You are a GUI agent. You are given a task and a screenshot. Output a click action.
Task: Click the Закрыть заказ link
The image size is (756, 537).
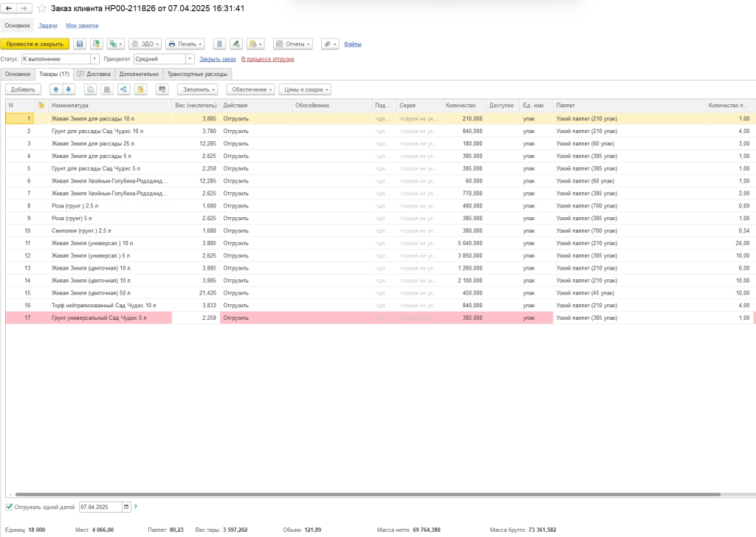click(x=218, y=59)
